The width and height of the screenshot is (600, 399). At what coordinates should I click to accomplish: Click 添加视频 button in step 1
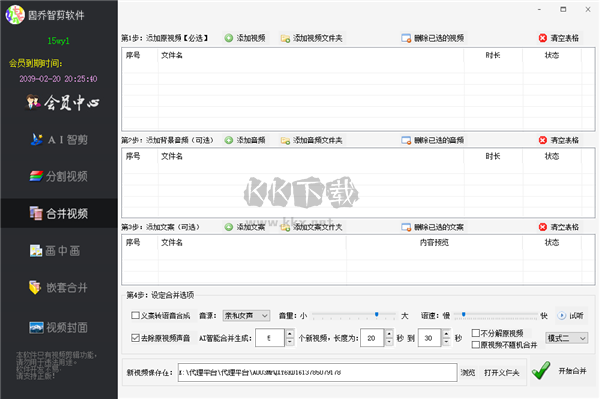245,38
